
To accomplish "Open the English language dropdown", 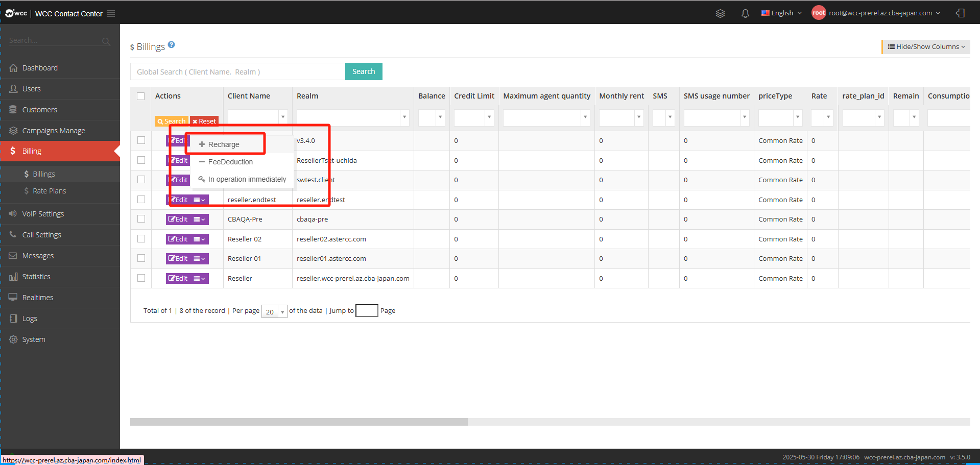I will coord(781,13).
